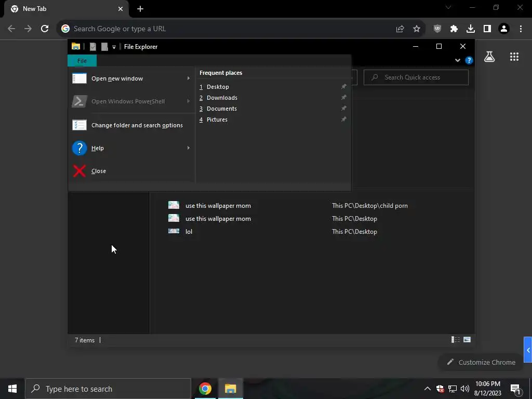Click the File Explorer help question icon

pyautogui.click(x=469, y=60)
